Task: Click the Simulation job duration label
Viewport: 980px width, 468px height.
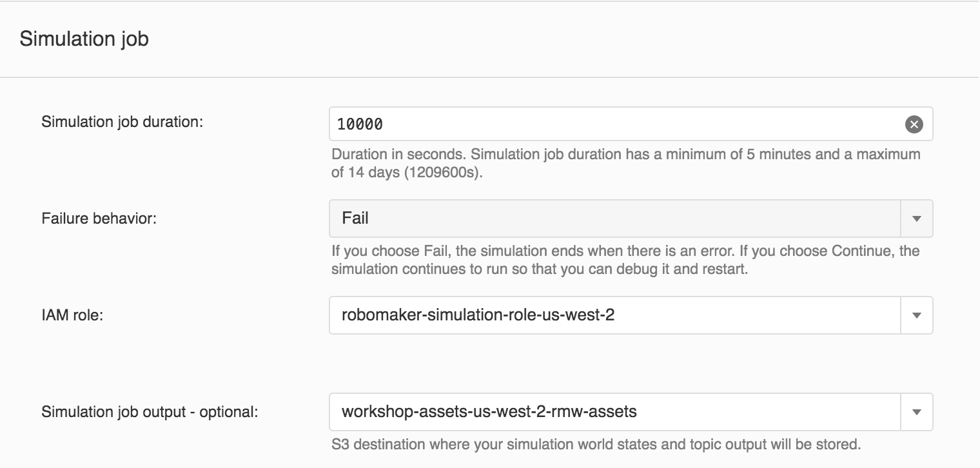Action: click(122, 122)
